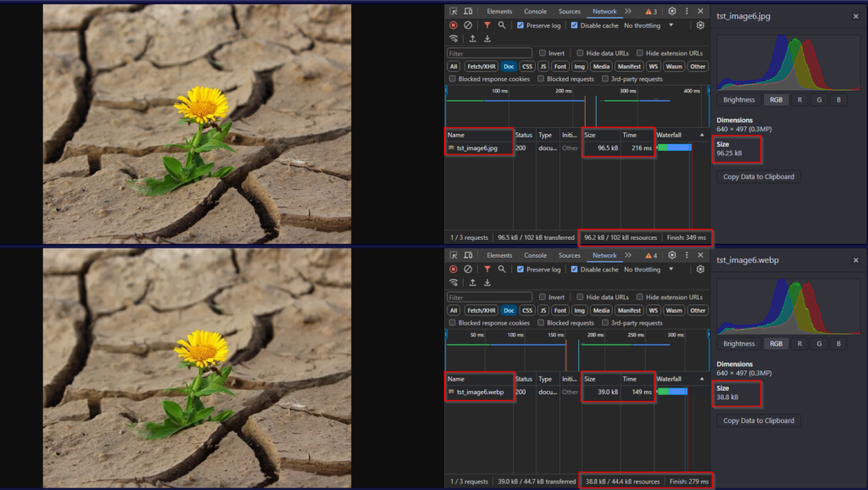The height and width of the screenshot is (490, 868).
Task: Switch to Sources tab in webp DevTools
Action: click(570, 255)
